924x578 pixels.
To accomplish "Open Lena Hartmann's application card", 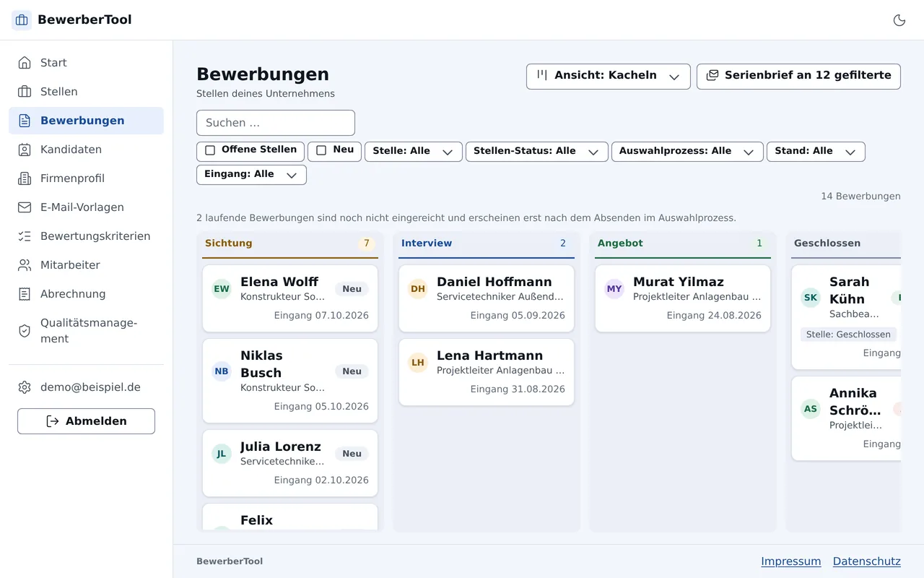I will (487, 373).
